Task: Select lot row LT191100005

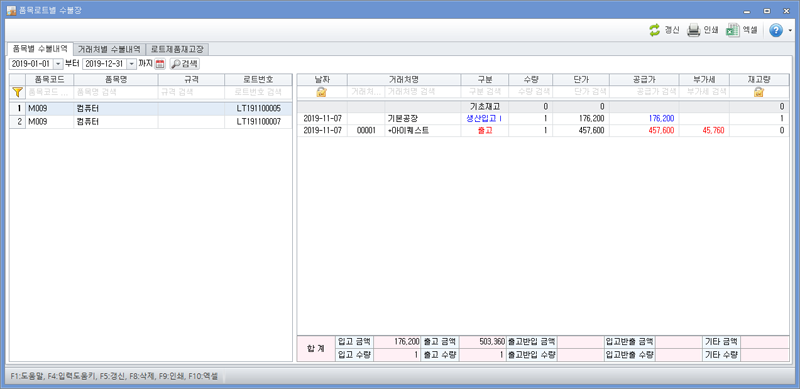Action: point(151,109)
